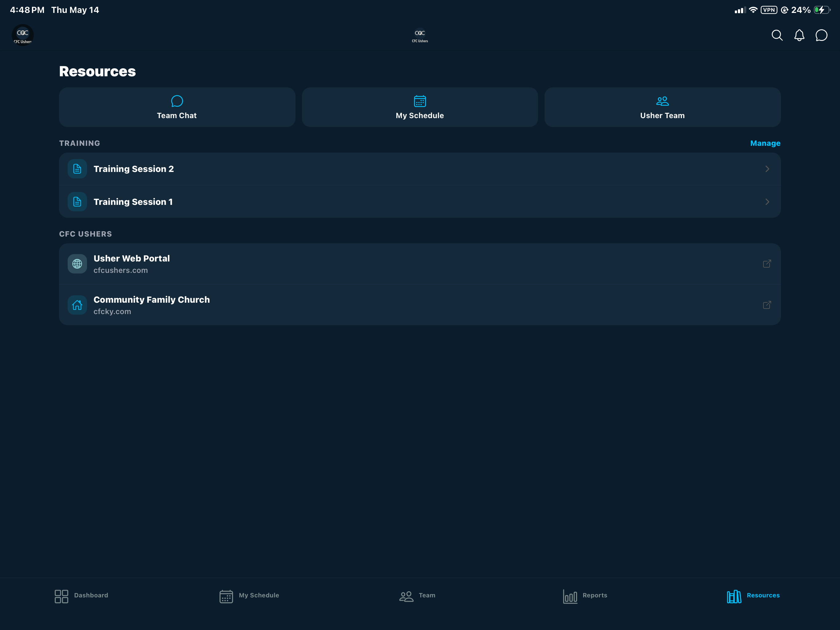Click Training Session 2 document icon

77,169
